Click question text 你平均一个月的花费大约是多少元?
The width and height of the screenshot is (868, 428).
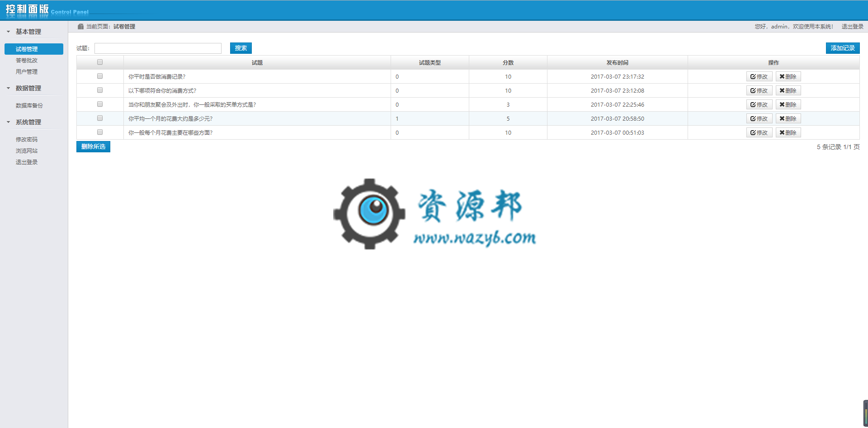(x=170, y=119)
